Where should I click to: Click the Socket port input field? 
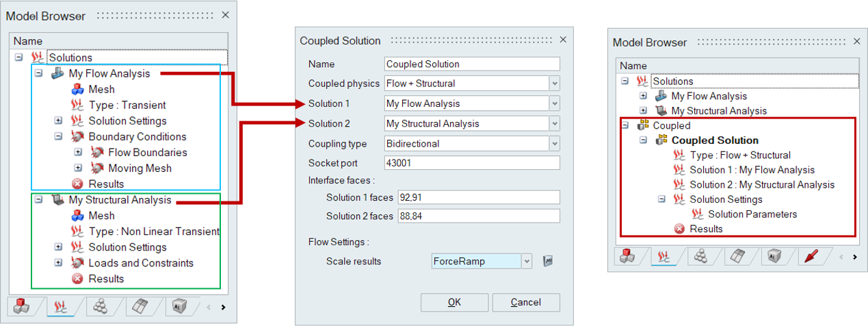pyautogui.click(x=472, y=164)
